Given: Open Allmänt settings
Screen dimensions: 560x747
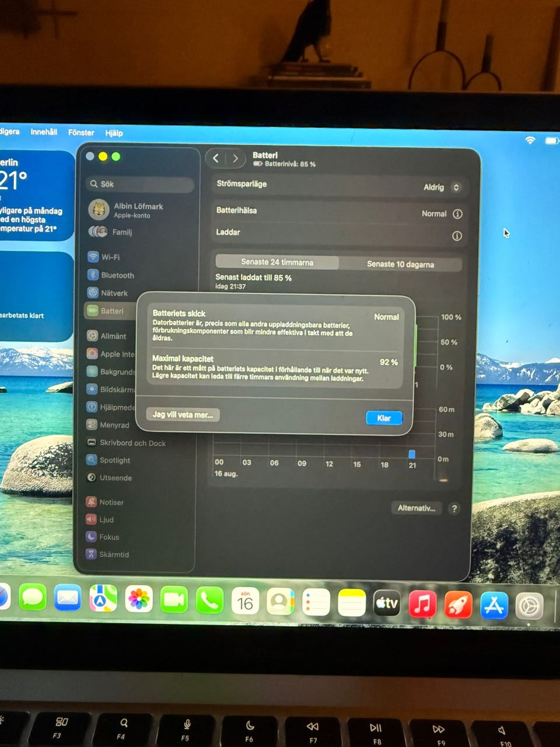Looking at the screenshot, I should pyautogui.click(x=106, y=336).
